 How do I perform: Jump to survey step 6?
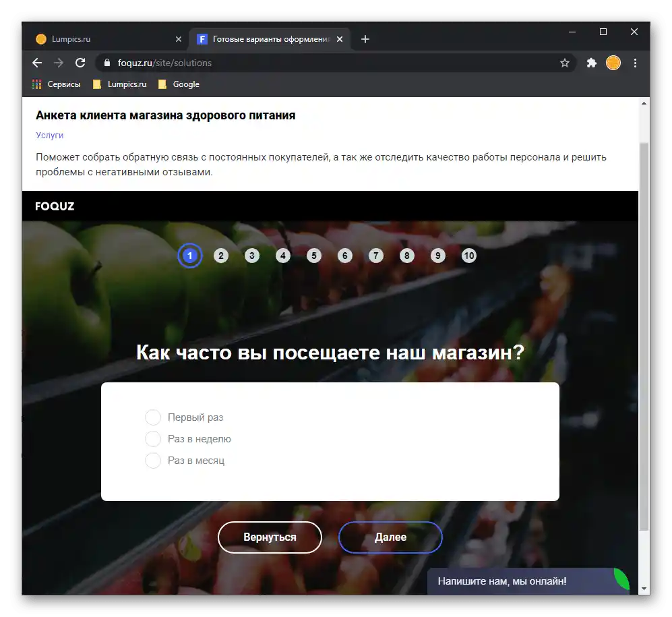click(x=345, y=256)
